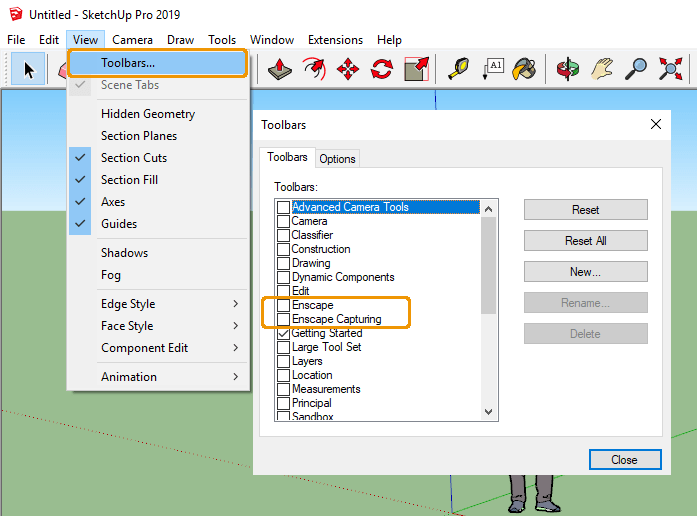This screenshot has width=697, height=516.
Task: Open the File menu
Action: [x=16, y=40]
